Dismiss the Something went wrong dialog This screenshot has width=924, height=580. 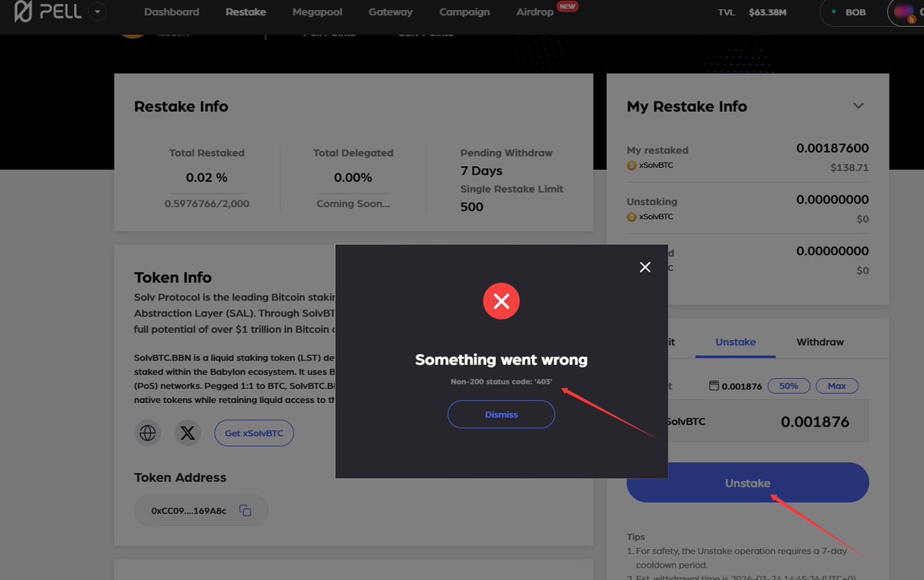tap(501, 414)
